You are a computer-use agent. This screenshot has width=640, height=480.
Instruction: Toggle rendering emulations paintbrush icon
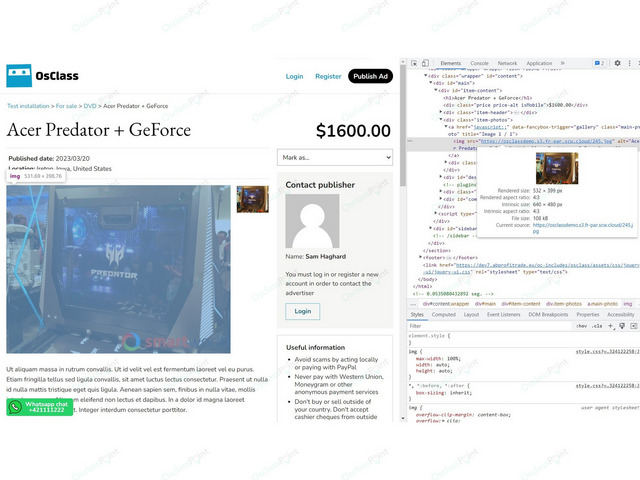tap(622, 326)
